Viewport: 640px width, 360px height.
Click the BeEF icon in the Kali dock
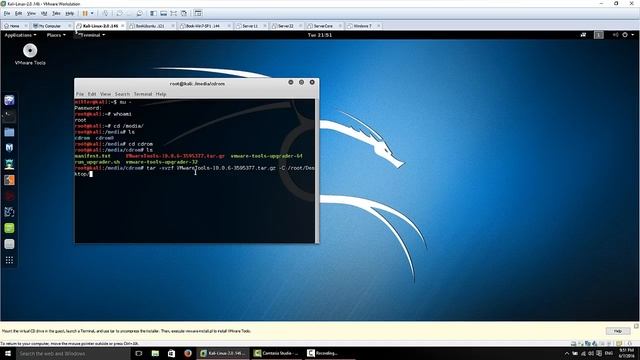point(9,212)
